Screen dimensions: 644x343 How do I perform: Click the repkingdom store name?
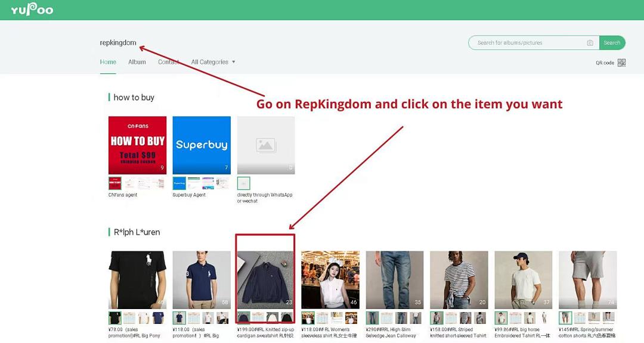pyautogui.click(x=118, y=43)
